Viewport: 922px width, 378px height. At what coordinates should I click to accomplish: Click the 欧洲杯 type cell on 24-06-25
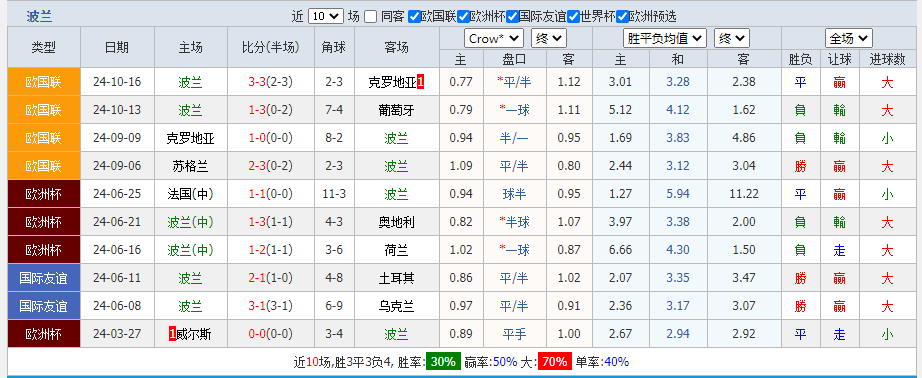point(44,194)
